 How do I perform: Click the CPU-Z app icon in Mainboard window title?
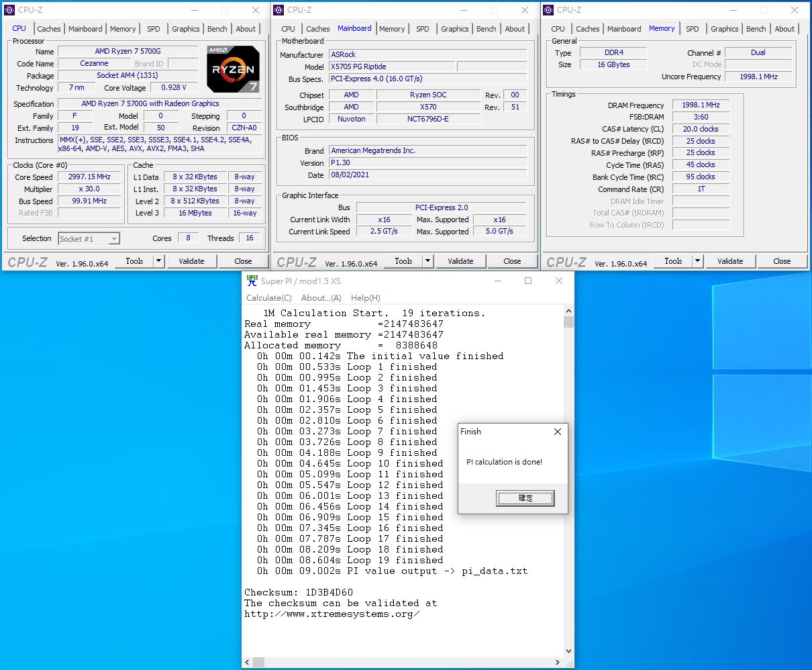pyautogui.click(x=279, y=10)
